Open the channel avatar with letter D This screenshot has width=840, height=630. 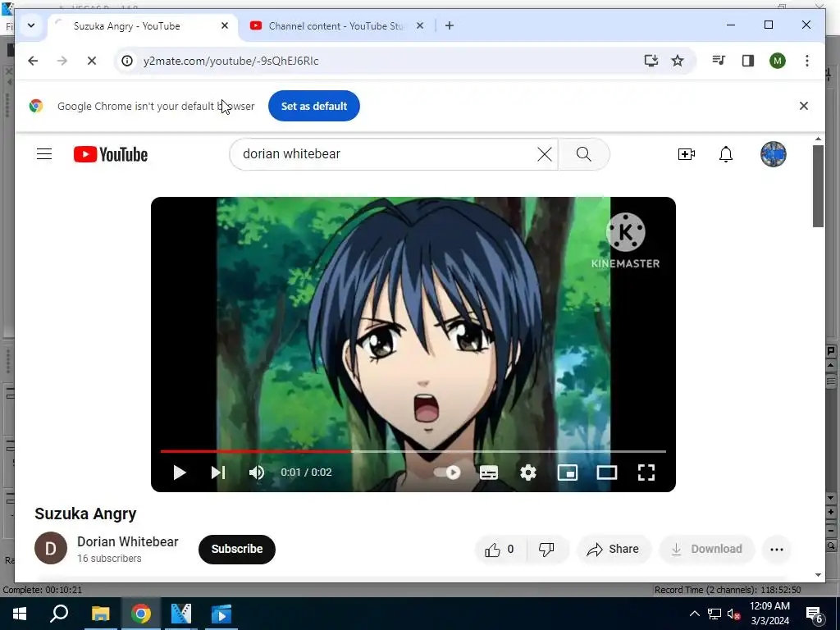[51, 548]
